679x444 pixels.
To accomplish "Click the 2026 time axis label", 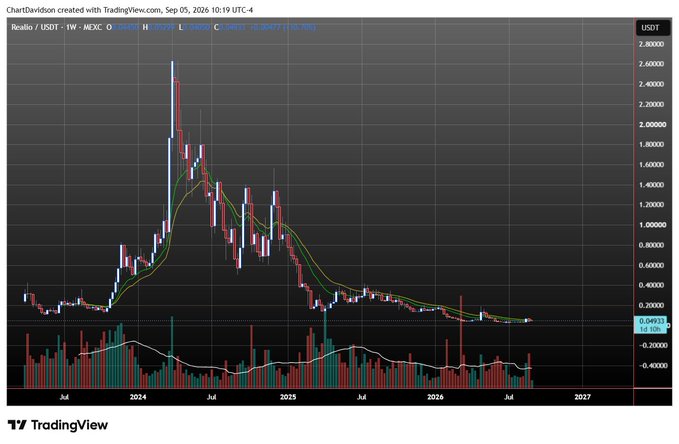I will point(435,397).
